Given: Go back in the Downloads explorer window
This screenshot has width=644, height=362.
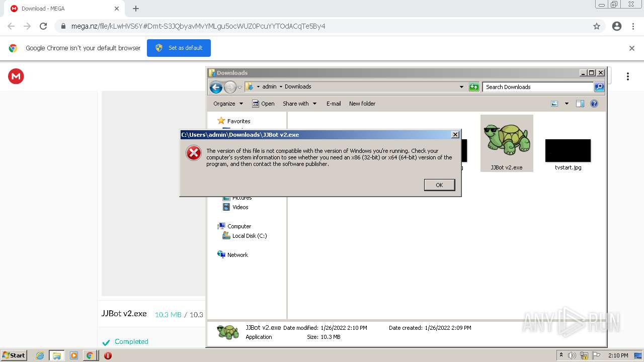Looking at the screenshot, I should [216, 87].
